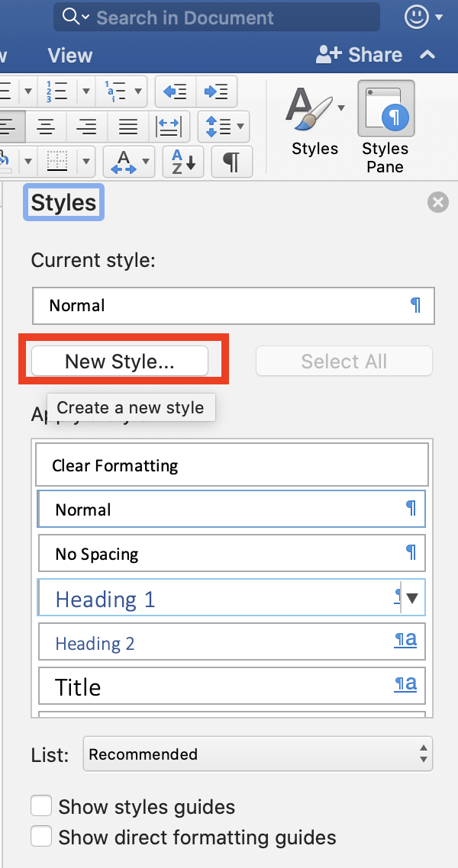Open the line spacing dropdown
The width and height of the screenshot is (458, 868).
click(x=223, y=127)
